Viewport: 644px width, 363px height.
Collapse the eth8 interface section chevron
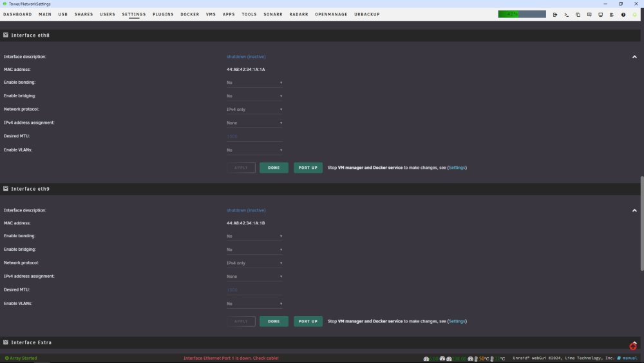pos(634,57)
